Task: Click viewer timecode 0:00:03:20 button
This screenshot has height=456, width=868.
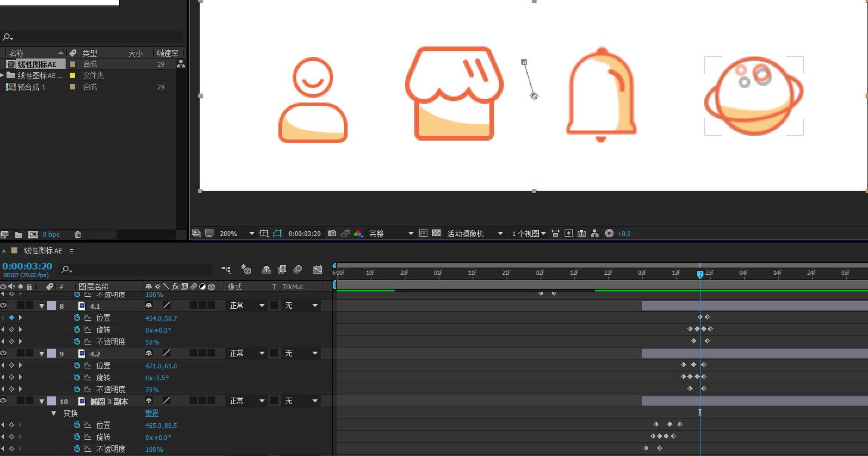Action: pos(305,234)
